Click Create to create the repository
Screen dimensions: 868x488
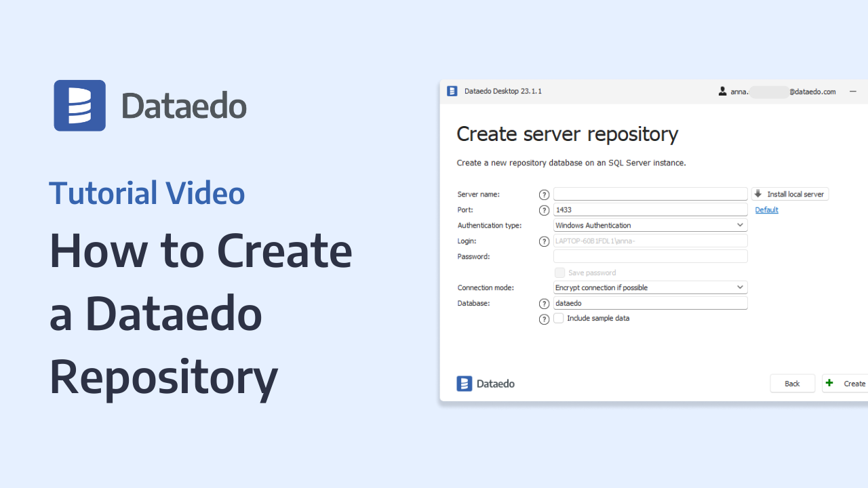[x=846, y=384]
